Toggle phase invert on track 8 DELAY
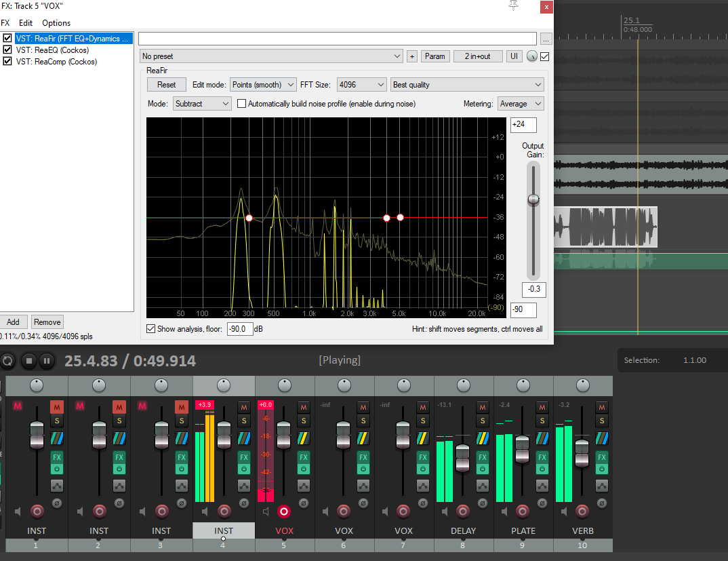Screen dimensions: 728x561 tap(483, 503)
